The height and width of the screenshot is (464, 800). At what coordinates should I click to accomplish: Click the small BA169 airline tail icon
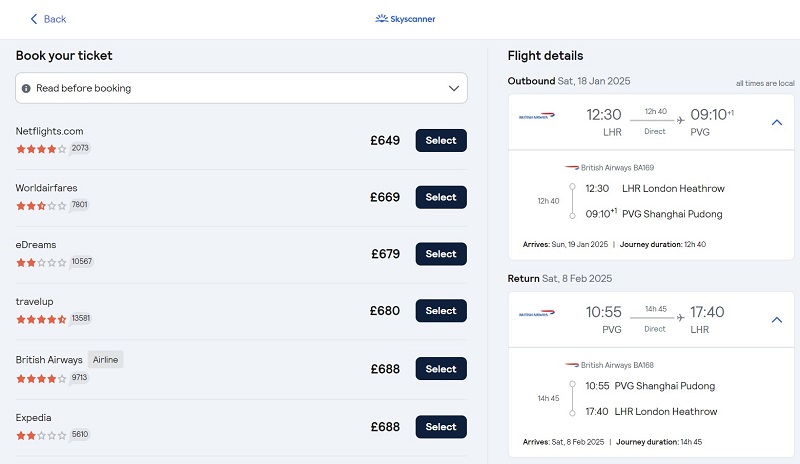pyautogui.click(x=571, y=167)
